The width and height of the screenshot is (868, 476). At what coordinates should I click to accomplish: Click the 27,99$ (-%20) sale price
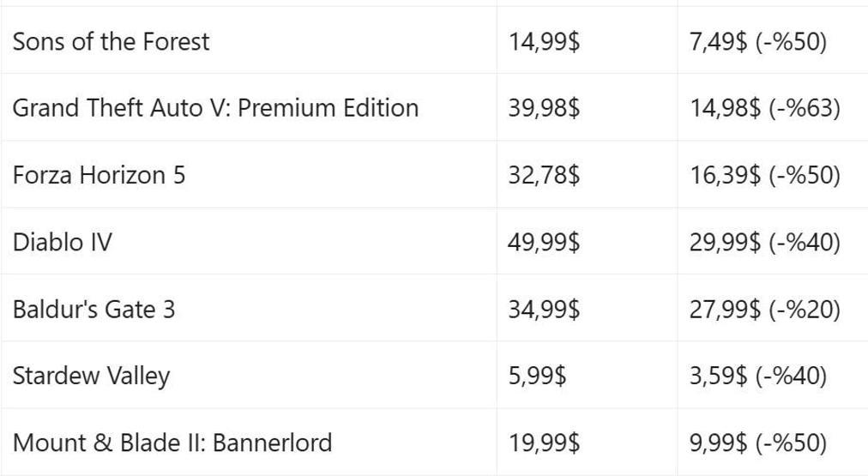[764, 309]
